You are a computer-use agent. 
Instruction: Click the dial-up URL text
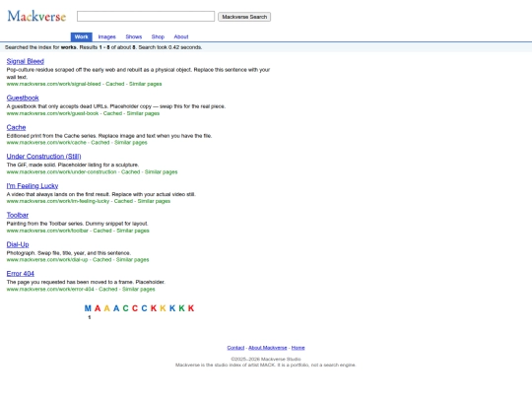coord(47,260)
